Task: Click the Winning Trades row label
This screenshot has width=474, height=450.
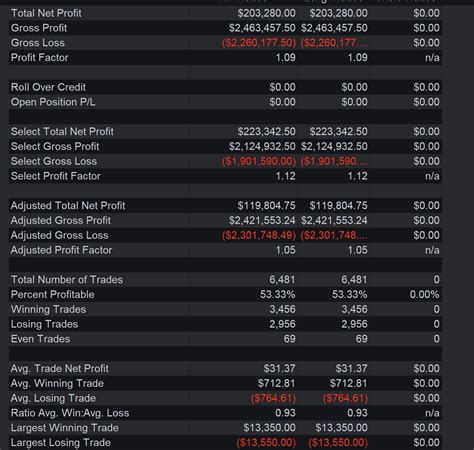Action: (48, 309)
